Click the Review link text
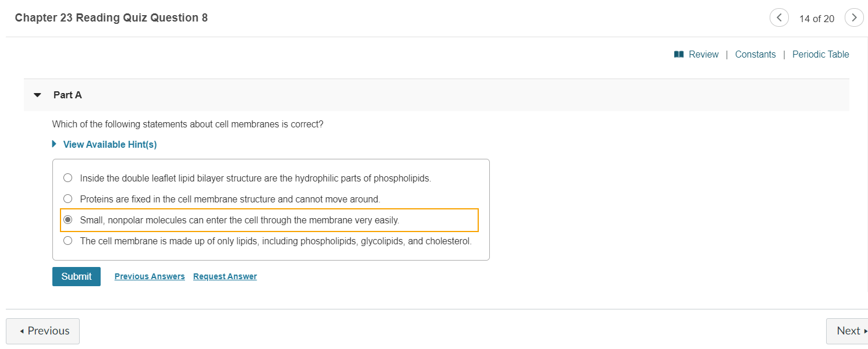The image size is (868, 349). [x=703, y=54]
